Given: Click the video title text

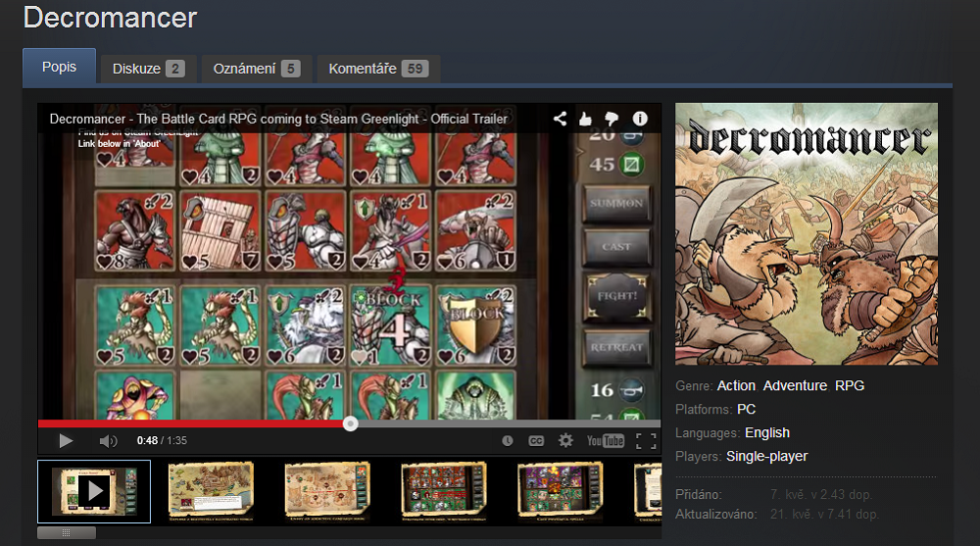Looking at the screenshot, I should 278,119.
